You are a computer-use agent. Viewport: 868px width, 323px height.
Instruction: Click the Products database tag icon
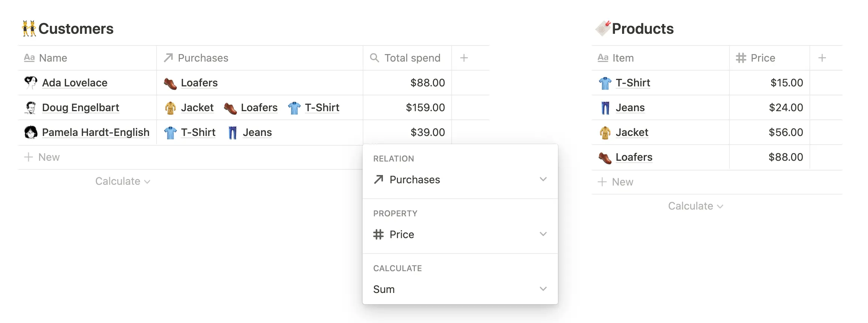[x=603, y=29]
